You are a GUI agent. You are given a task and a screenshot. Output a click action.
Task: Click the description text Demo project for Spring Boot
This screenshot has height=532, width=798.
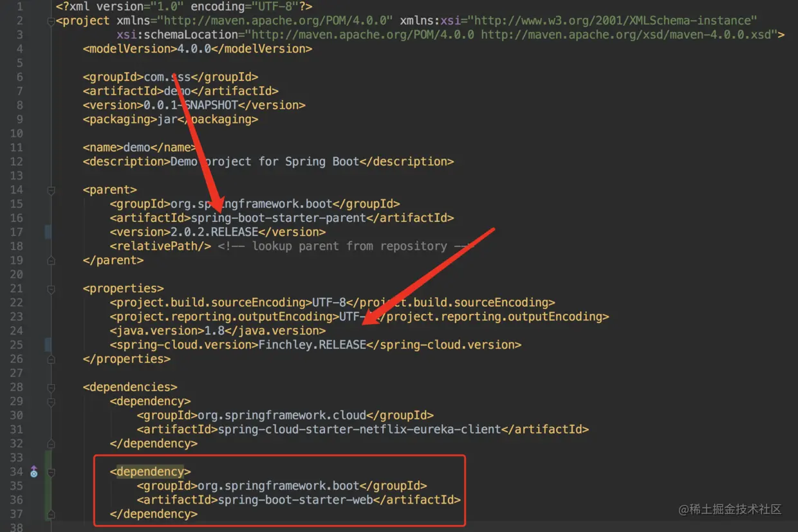(265, 162)
